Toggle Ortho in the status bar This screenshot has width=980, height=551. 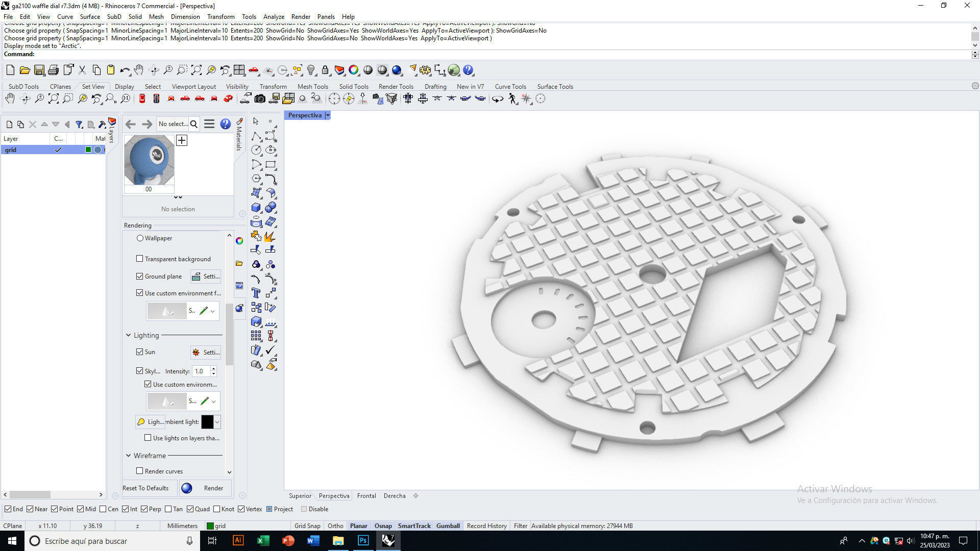335,525
